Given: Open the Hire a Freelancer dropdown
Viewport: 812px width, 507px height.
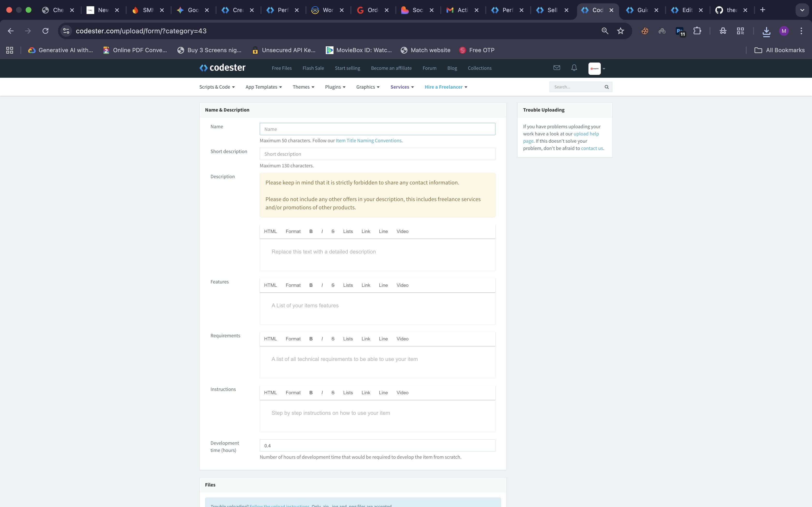Looking at the screenshot, I should [446, 87].
